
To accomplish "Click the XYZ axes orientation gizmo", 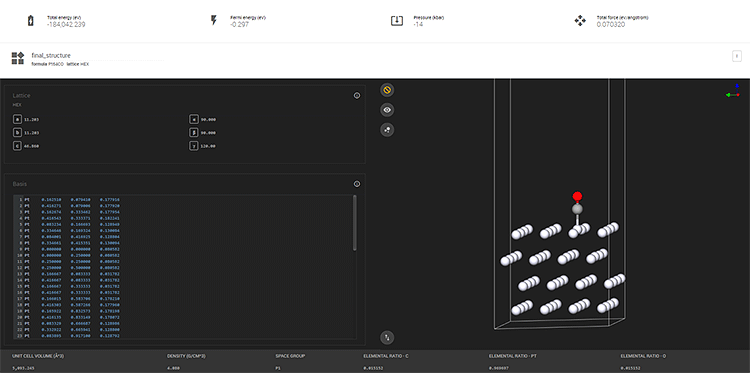I will pyautogui.click(x=733, y=92).
